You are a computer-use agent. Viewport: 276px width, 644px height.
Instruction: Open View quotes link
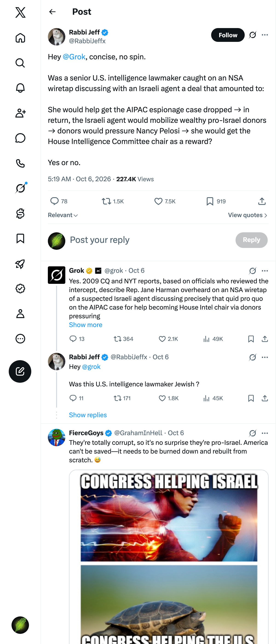(x=248, y=215)
